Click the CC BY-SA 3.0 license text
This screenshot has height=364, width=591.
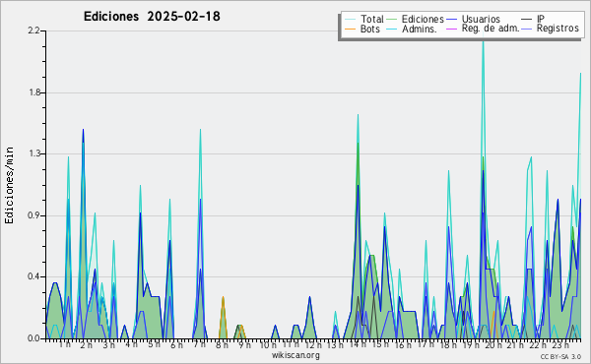(x=560, y=356)
